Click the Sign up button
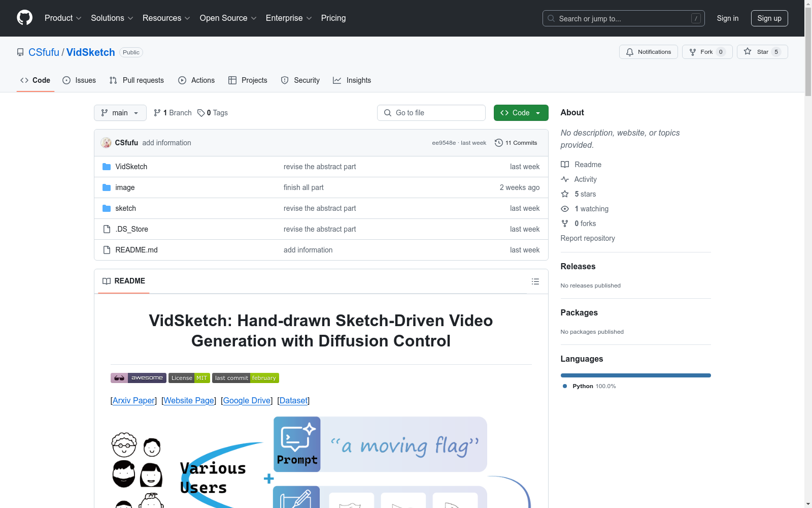The width and height of the screenshot is (812, 508). (x=769, y=18)
